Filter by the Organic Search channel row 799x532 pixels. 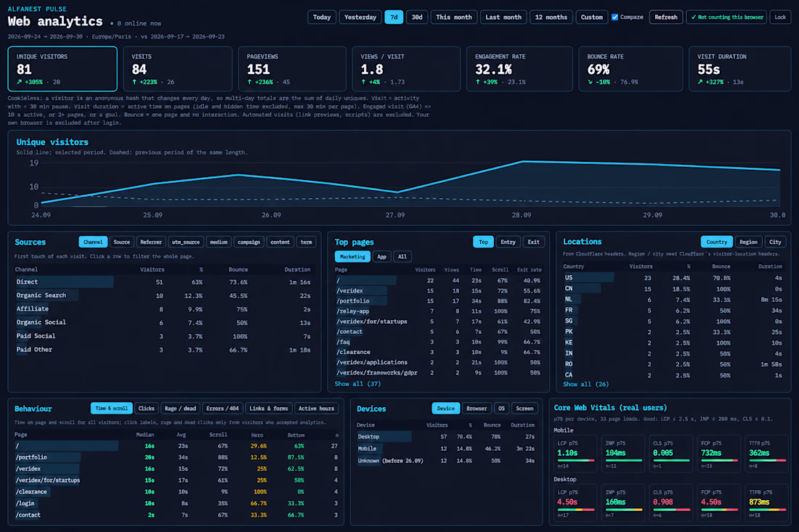point(164,295)
